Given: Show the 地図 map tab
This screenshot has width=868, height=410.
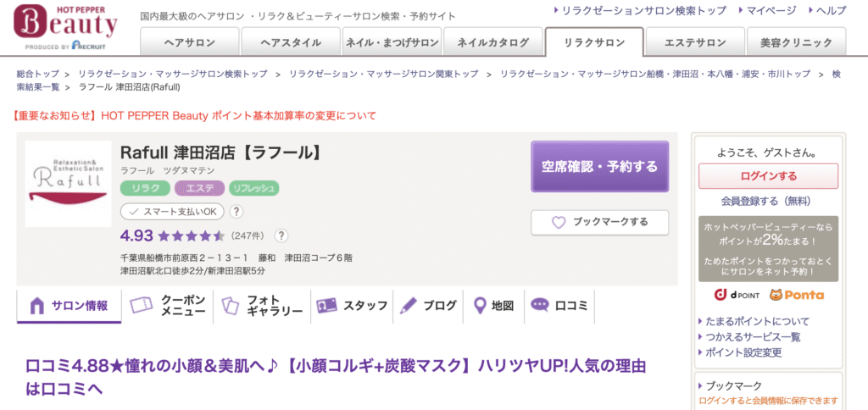Looking at the screenshot, I should click(x=494, y=306).
